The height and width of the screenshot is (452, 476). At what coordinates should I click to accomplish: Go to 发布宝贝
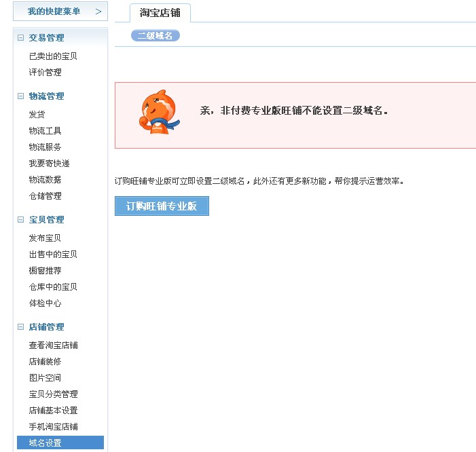click(x=45, y=238)
